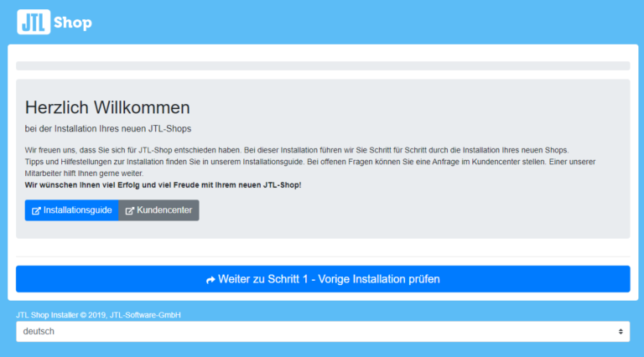
Task: Click the horizontal divider above the Weiter button
Action: click(323, 256)
